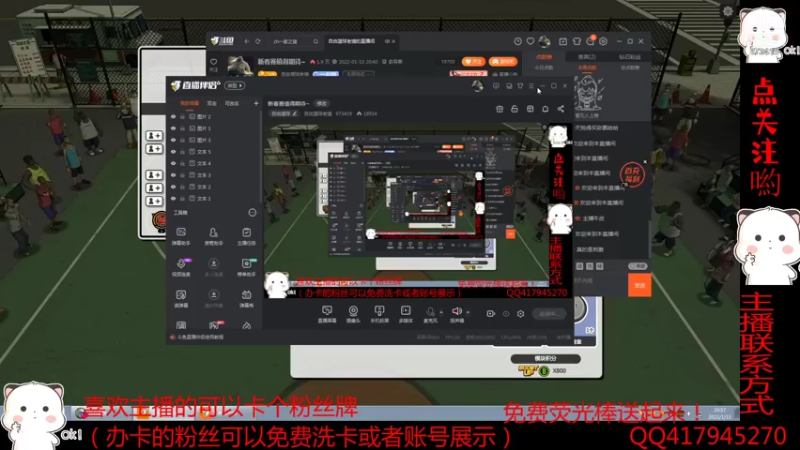Hide the 文本5 layer

click(x=173, y=152)
